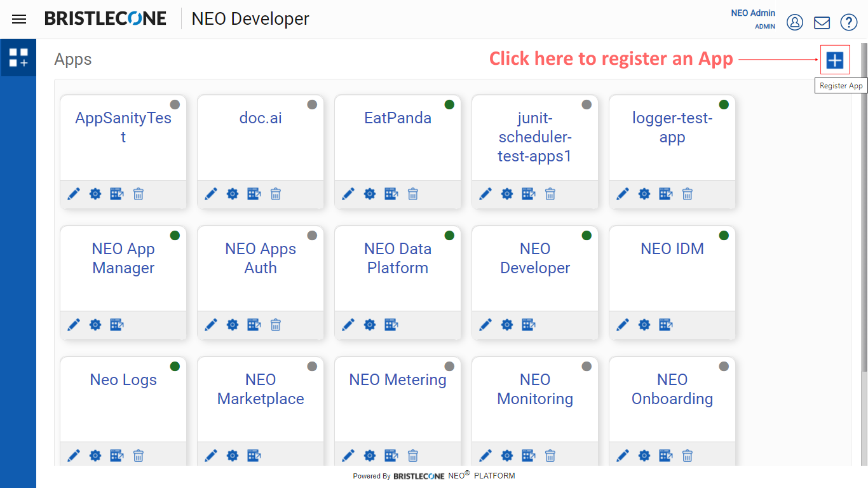This screenshot has height=488, width=868.
Task: Open the NEO IDM app title
Action: pyautogui.click(x=672, y=249)
